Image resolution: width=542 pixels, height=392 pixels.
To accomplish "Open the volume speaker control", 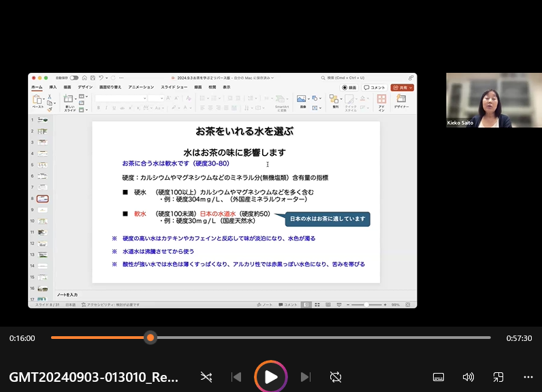I will pos(468,377).
